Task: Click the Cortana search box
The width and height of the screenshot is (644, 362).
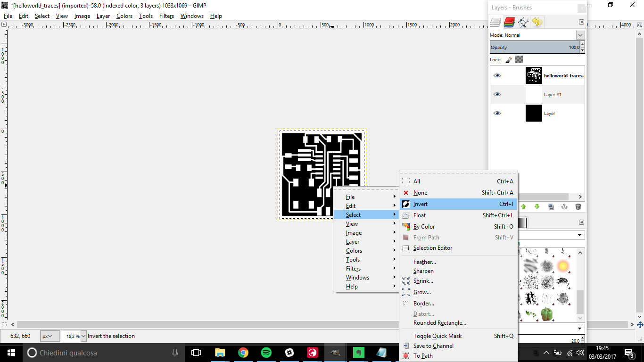Action: click(103, 353)
